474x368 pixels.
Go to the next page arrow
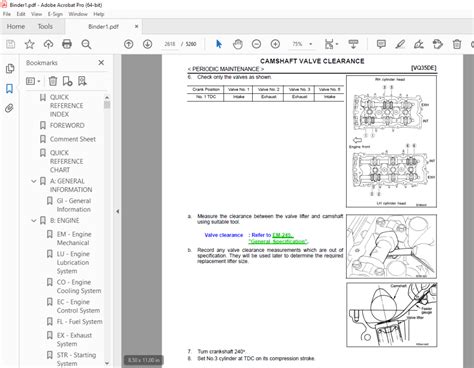coord(147,44)
